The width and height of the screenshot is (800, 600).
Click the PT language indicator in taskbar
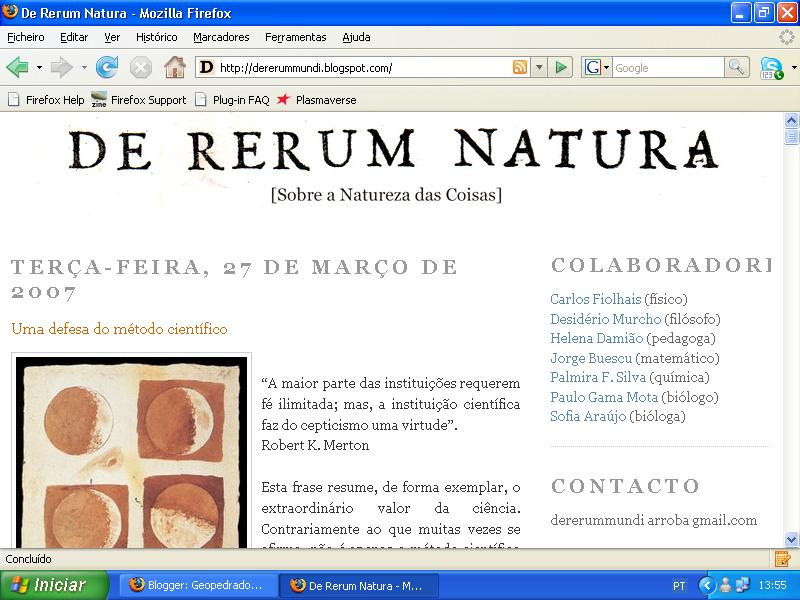(x=679, y=586)
